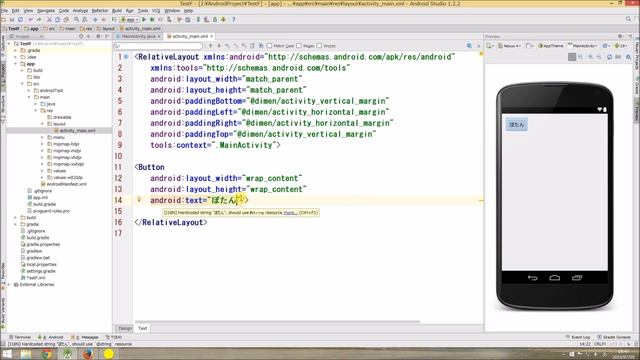
Task: Open the AppTheme dropdown in Preview
Action: 551,46
